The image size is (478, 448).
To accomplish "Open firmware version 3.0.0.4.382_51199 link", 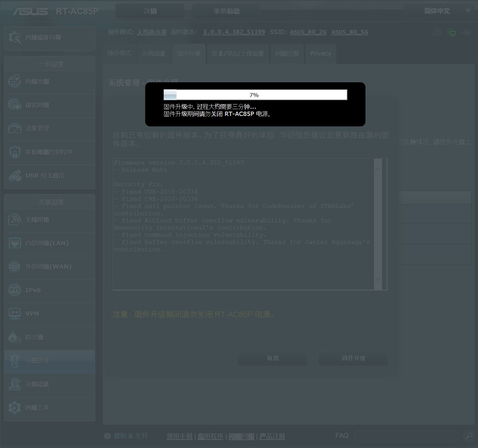I will point(234,32).
